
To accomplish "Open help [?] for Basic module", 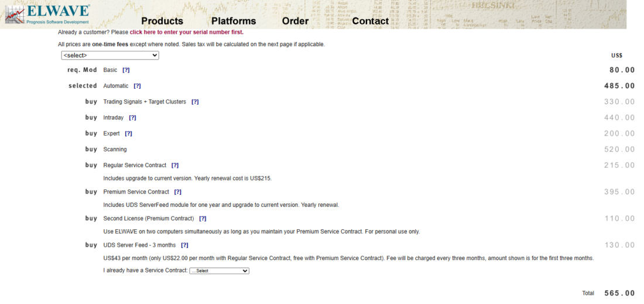I will (126, 70).
